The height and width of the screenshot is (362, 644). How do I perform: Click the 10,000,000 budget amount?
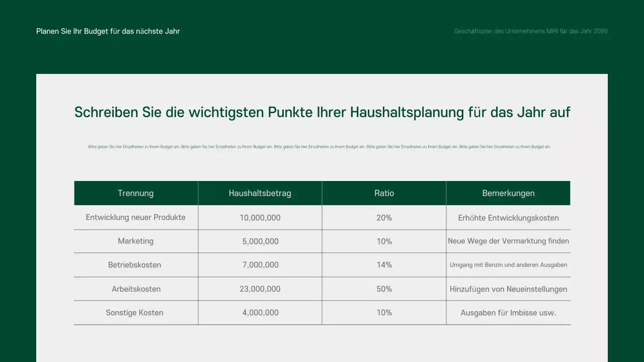260,217
